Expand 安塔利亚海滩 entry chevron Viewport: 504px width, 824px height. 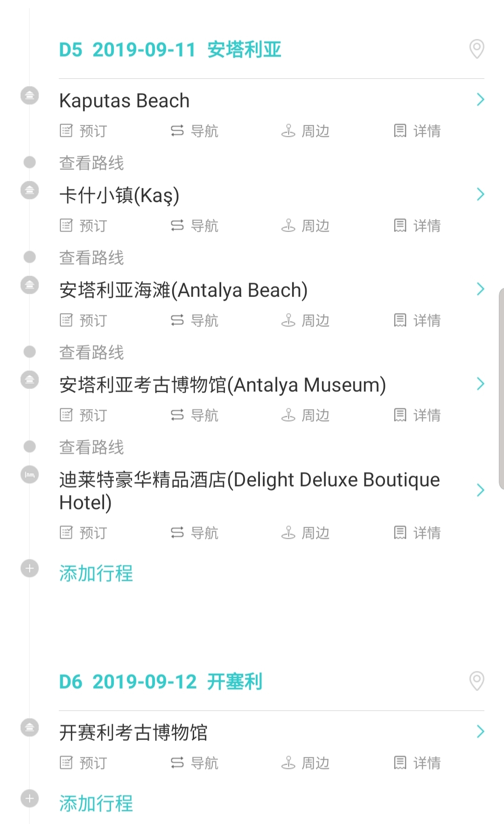[480, 289]
